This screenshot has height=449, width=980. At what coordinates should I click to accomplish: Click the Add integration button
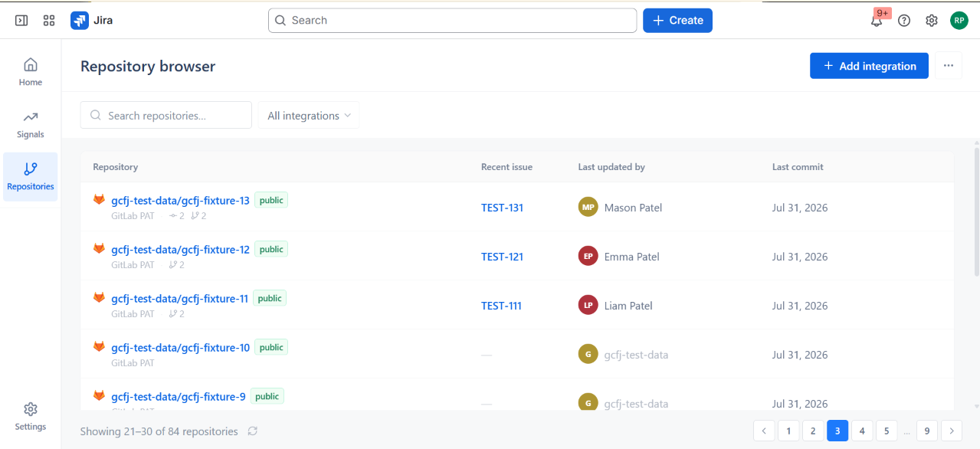pos(869,66)
